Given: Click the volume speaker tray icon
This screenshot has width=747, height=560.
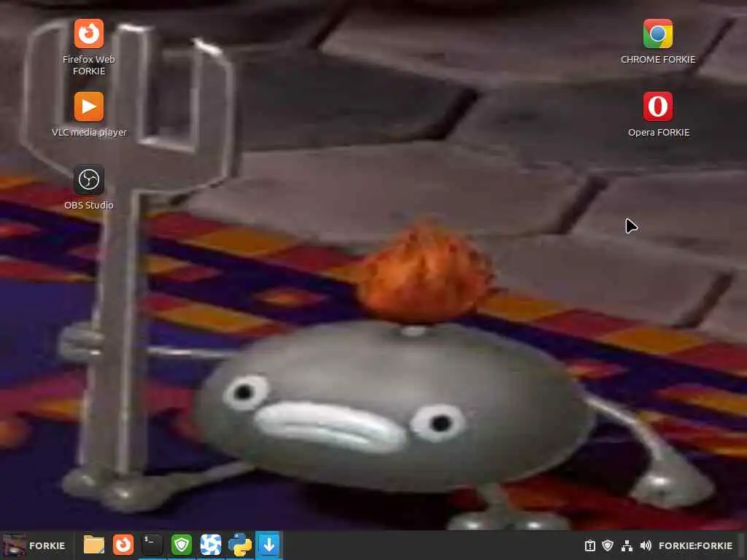Looking at the screenshot, I should 646,545.
